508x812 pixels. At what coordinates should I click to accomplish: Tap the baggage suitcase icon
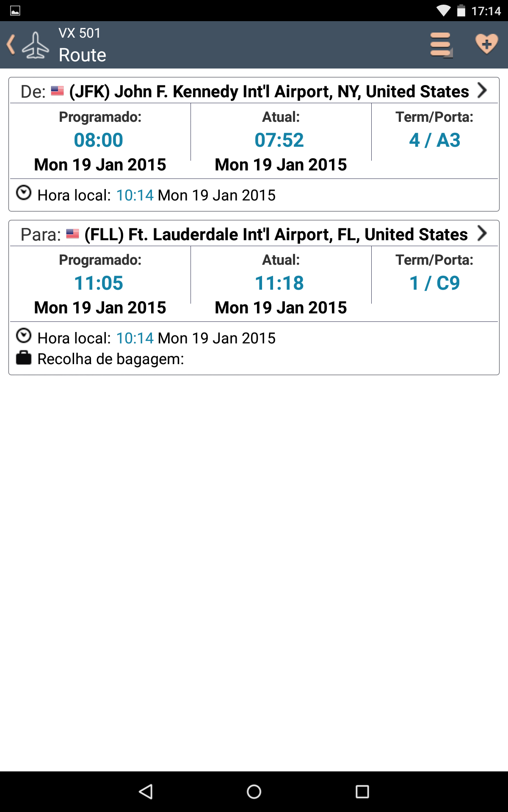click(x=24, y=358)
